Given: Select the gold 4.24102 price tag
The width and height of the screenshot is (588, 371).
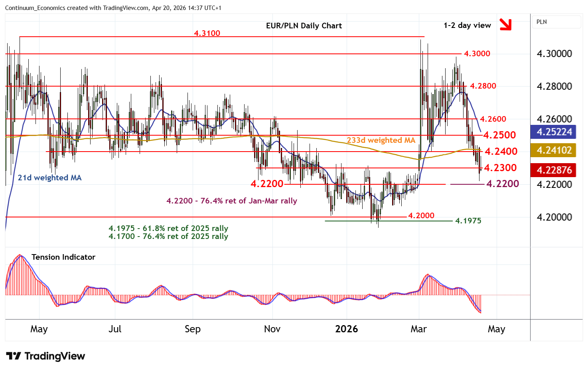Looking at the screenshot, I should pos(554,150).
